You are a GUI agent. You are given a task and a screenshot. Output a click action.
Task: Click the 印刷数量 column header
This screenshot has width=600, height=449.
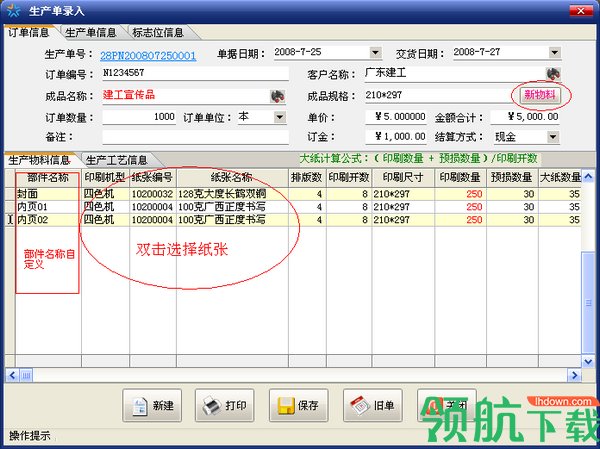click(460, 178)
